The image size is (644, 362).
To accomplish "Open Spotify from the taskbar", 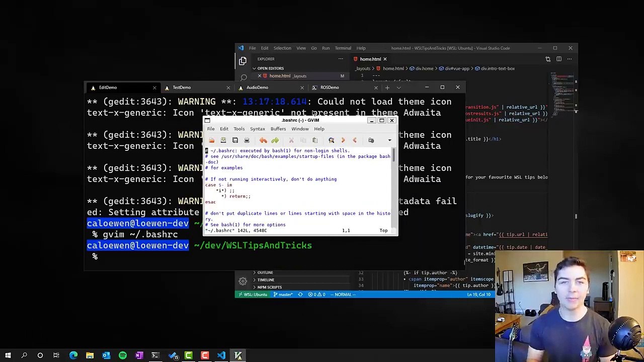I will (122, 356).
